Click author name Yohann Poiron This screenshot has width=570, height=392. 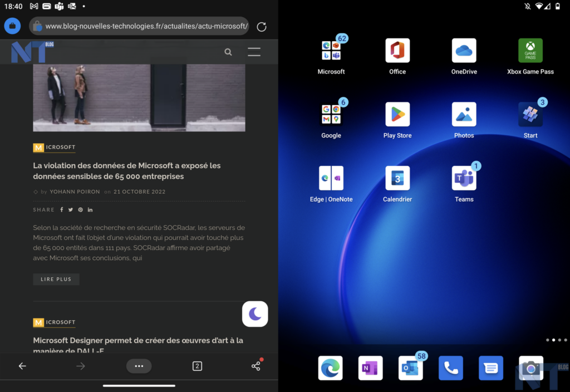pos(75,192)
